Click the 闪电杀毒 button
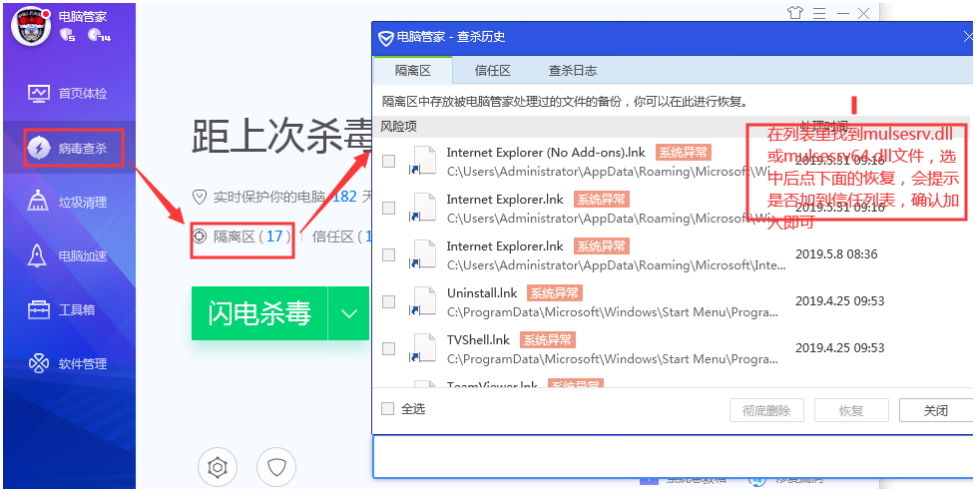The width and height of the screenshot is (980, 491). [x=259, y=314]
